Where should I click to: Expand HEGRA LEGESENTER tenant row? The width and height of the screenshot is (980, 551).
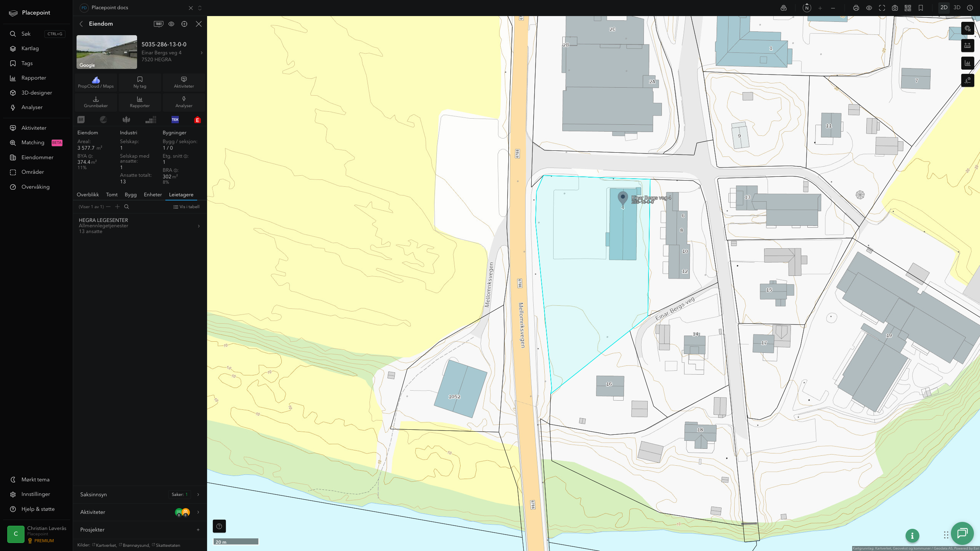[140, 226]
